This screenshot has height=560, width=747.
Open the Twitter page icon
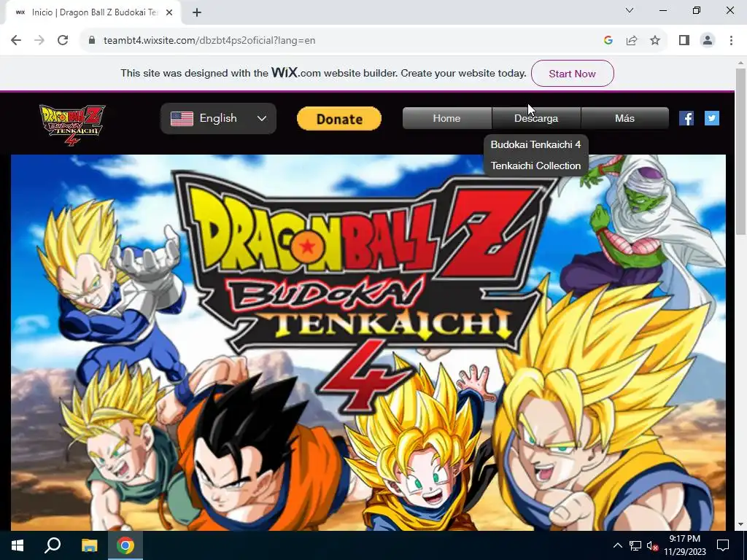click(712, 118)
